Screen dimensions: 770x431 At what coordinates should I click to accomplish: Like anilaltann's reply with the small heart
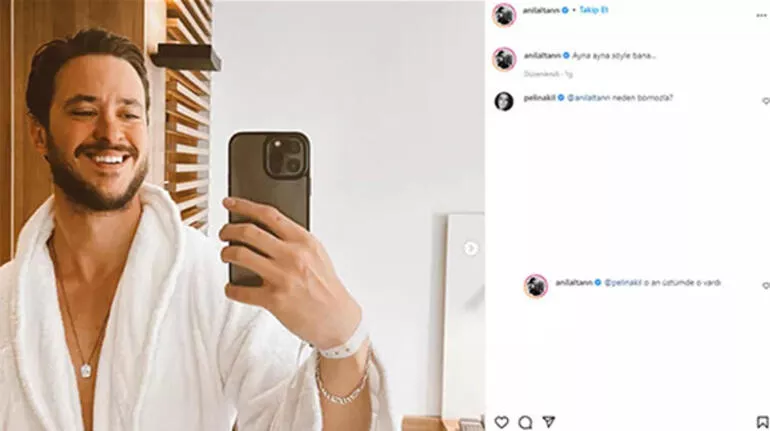point(766,285)
